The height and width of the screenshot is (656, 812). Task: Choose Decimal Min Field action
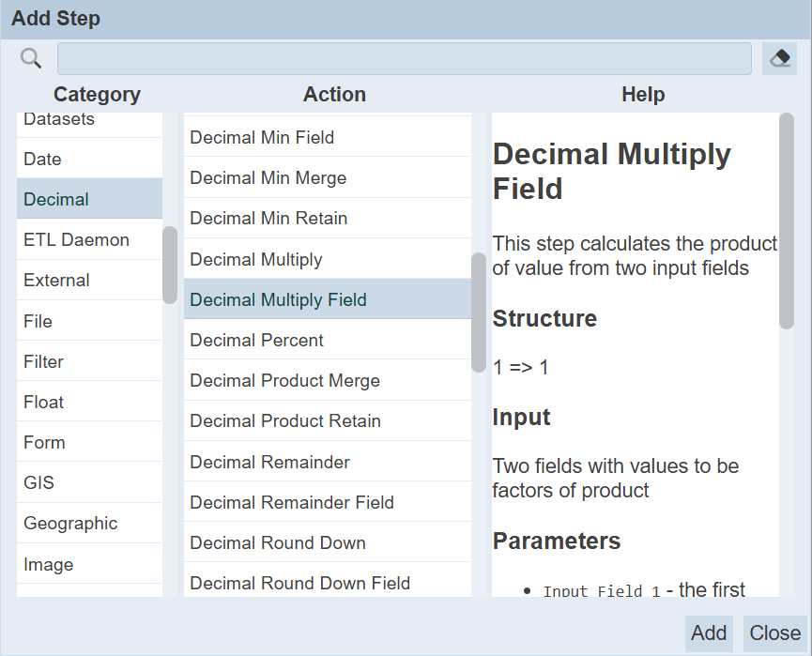tap(328, 137)
